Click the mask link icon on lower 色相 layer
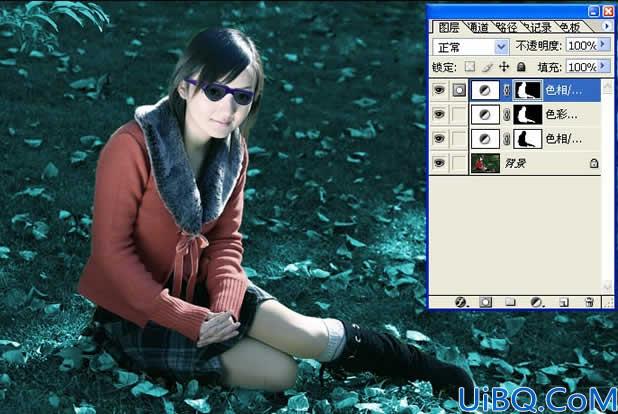 point(507,139)
